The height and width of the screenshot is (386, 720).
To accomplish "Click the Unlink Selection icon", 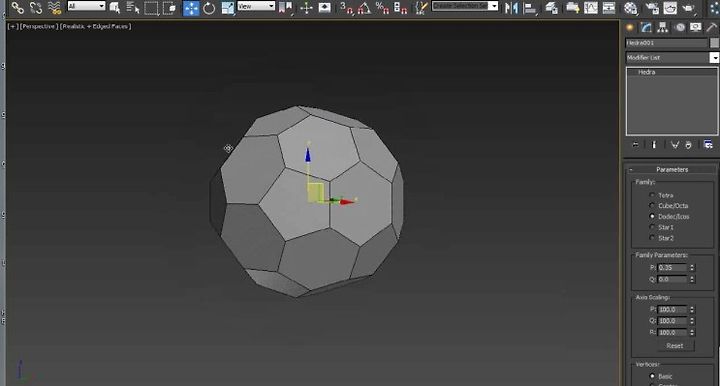I will click(36, 7).
